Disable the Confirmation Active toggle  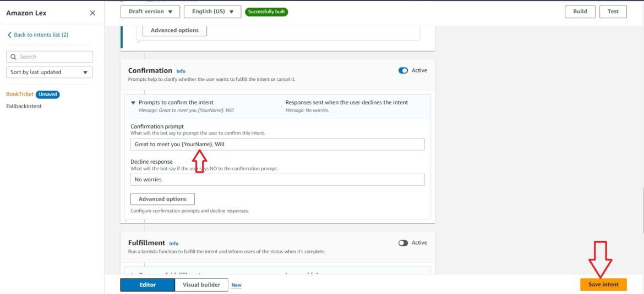click(403, 70)
